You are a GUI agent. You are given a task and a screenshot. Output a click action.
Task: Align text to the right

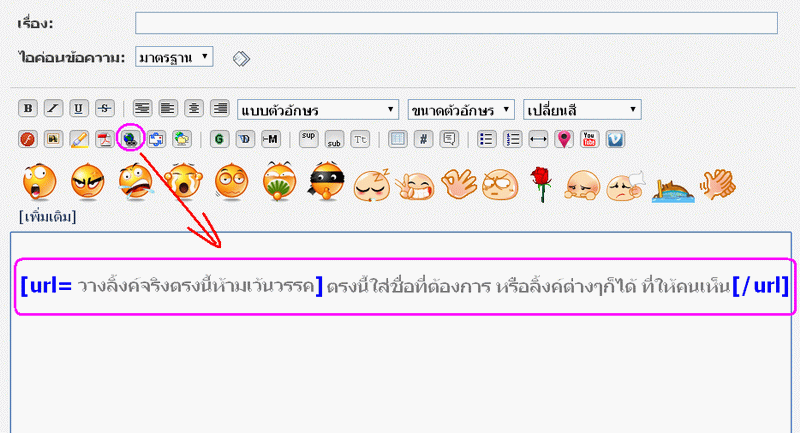click(220, 108)
